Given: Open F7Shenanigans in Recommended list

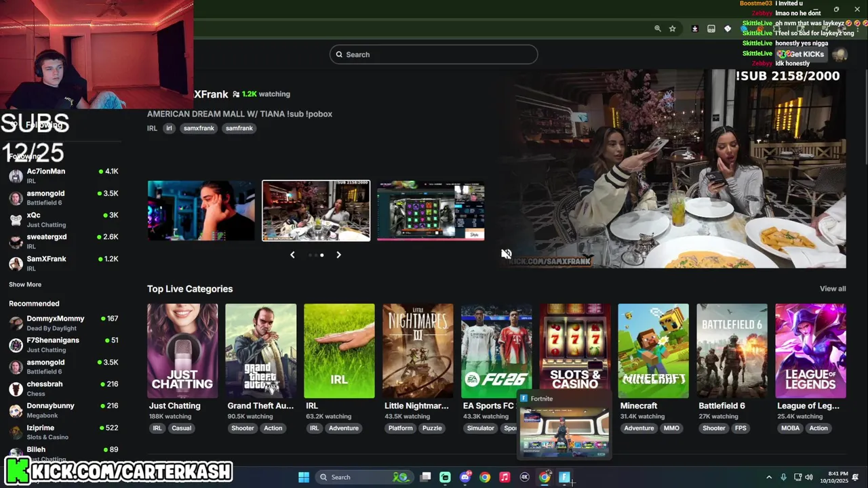Looking at the screenshot, I should pos(64,344).
